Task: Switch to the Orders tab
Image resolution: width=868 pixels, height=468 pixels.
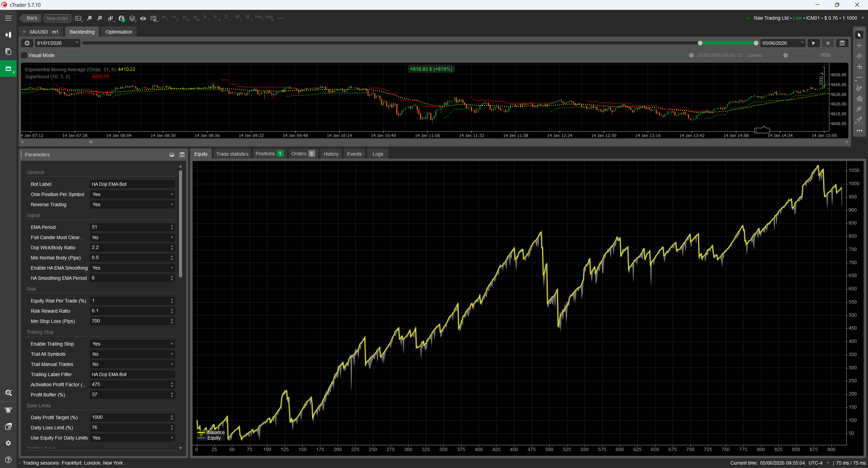Action: [303, 154]
